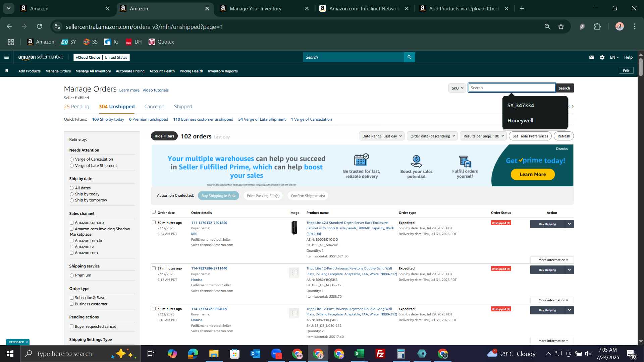Open File Explorer from the taskbar

click(x=214, y=354)
